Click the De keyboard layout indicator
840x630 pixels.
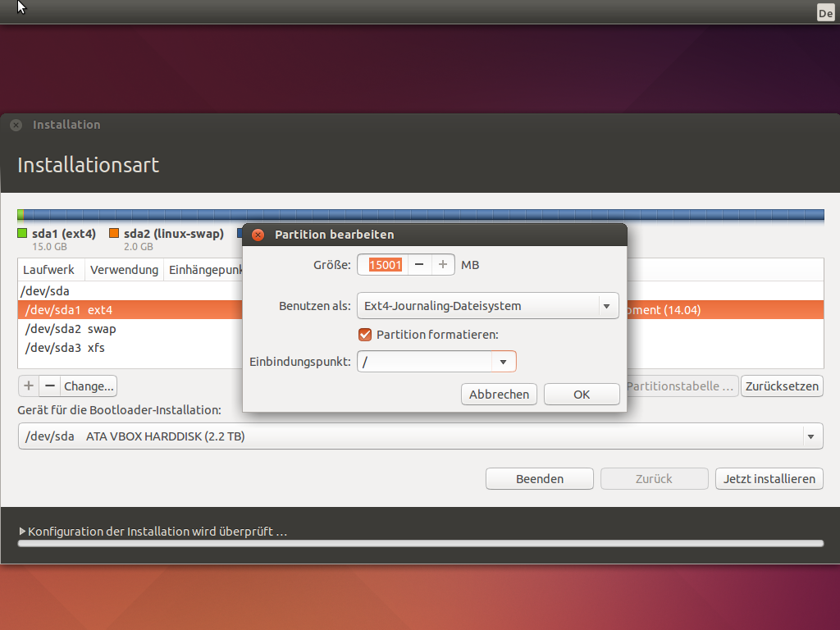pyautogui.click(x=825, y=13)
